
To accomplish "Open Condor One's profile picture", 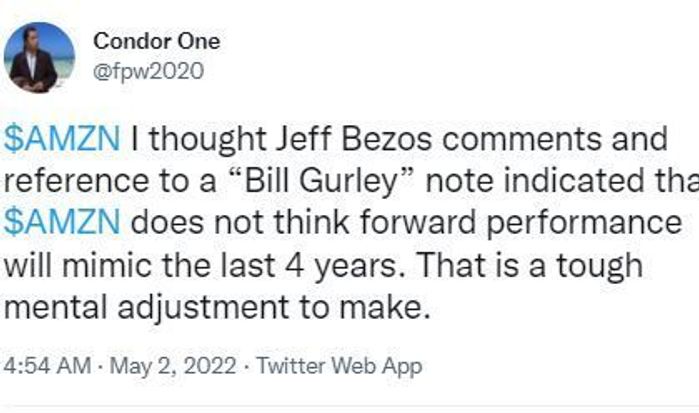I will 39,57.
